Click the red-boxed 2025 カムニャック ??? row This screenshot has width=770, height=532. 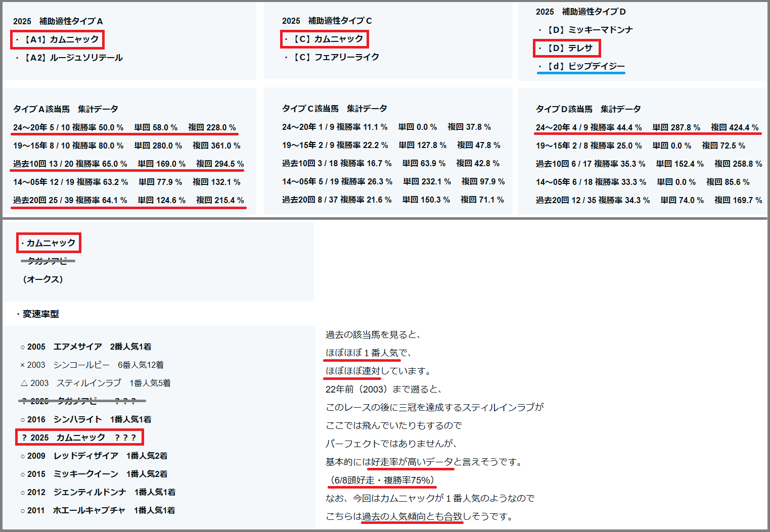(79, 438)
